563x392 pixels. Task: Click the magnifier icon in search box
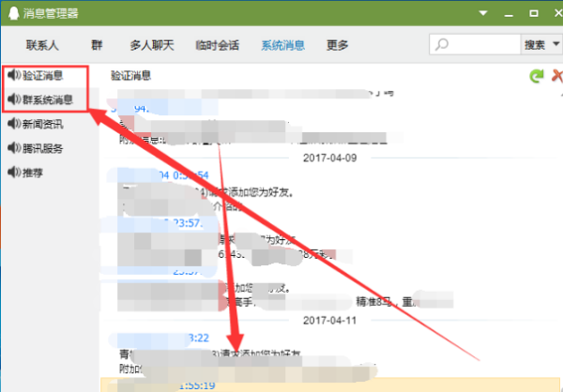tap(442, 45)
